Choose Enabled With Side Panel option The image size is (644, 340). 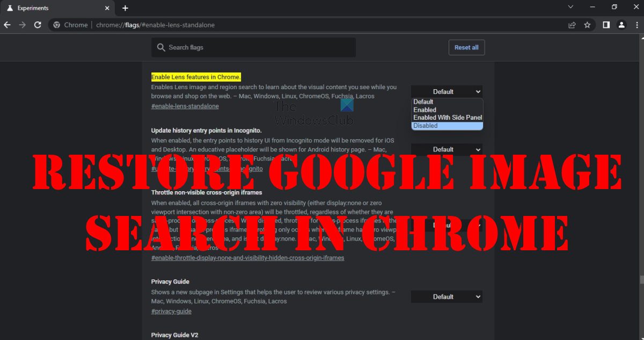[447, 118]
